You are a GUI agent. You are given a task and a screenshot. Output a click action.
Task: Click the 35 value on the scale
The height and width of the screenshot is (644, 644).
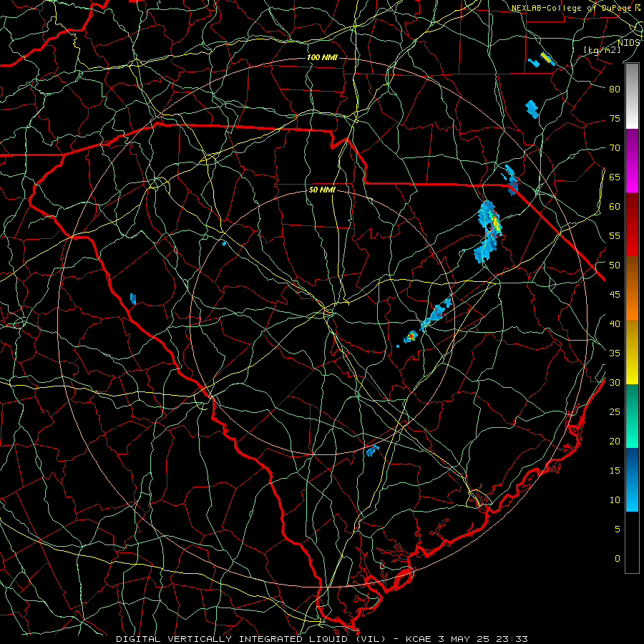(615, 353)
